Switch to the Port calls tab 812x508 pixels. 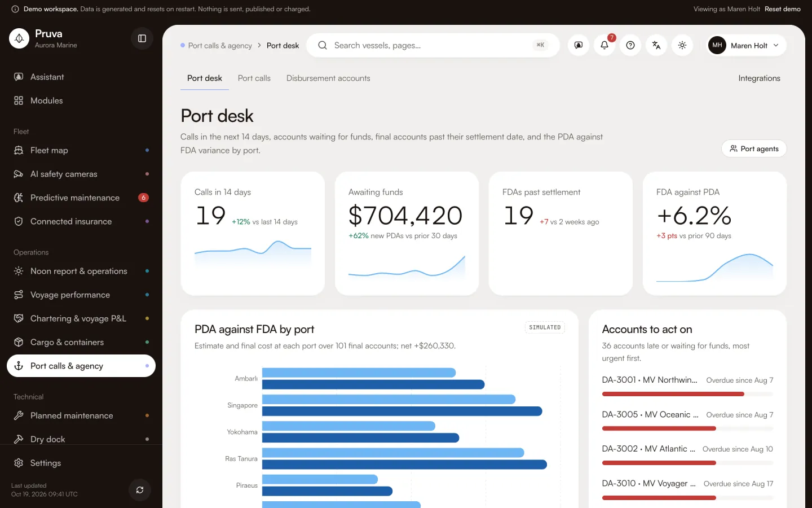254,78
